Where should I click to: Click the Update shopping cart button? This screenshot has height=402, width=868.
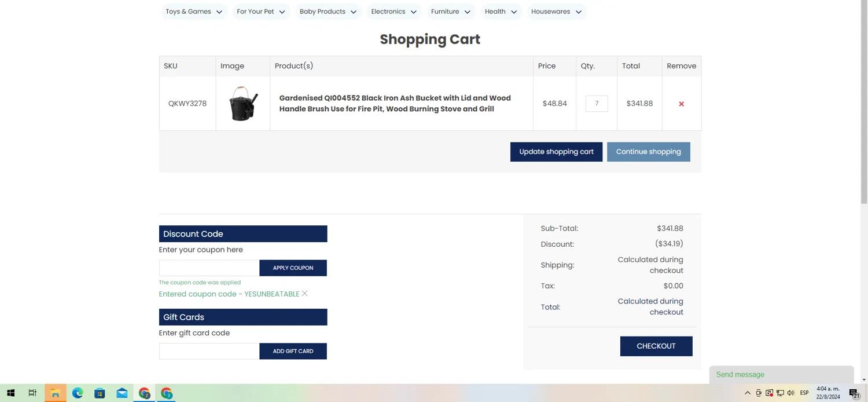pyautogui.click(x=556, y=152)
